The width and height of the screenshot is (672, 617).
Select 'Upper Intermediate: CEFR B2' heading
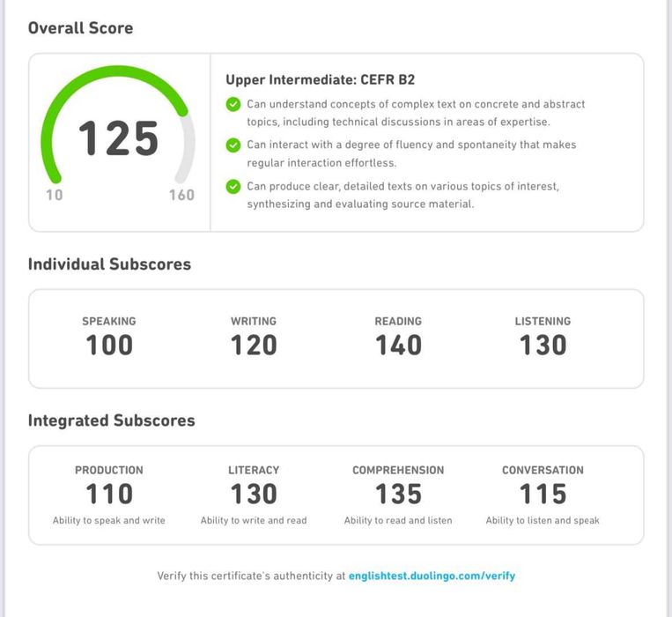(320, 79)
